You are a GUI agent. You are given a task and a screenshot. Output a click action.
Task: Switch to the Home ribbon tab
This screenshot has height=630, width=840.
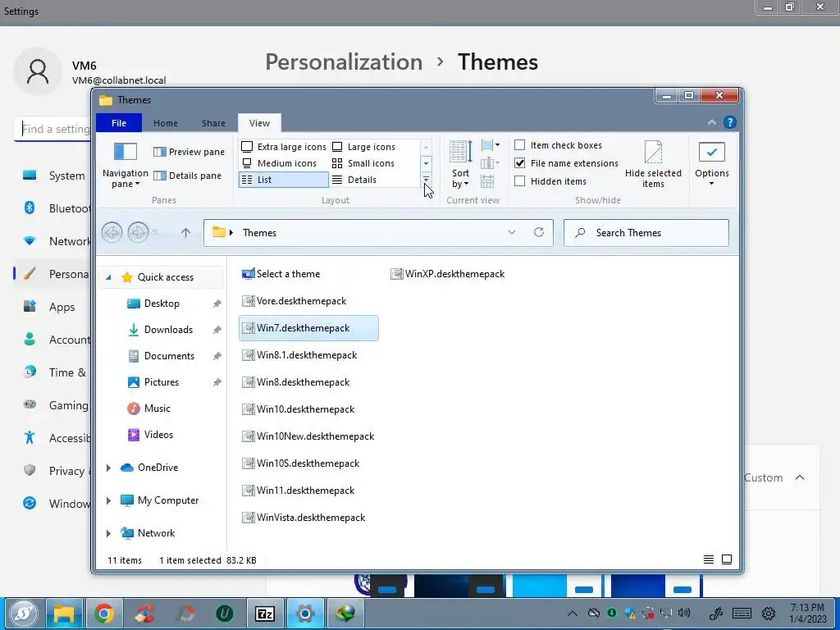tap(166, 123)
